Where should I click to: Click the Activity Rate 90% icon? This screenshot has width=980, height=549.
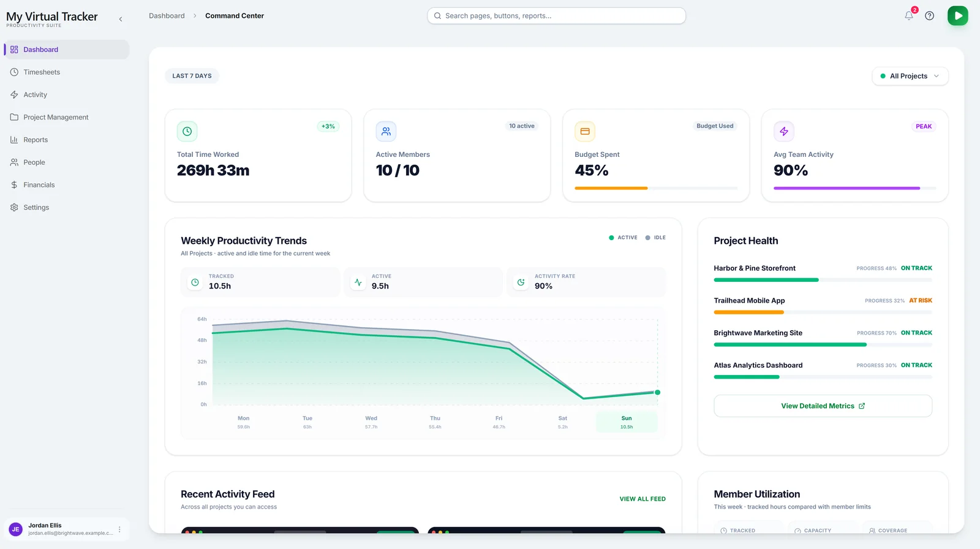pos(521,282)
